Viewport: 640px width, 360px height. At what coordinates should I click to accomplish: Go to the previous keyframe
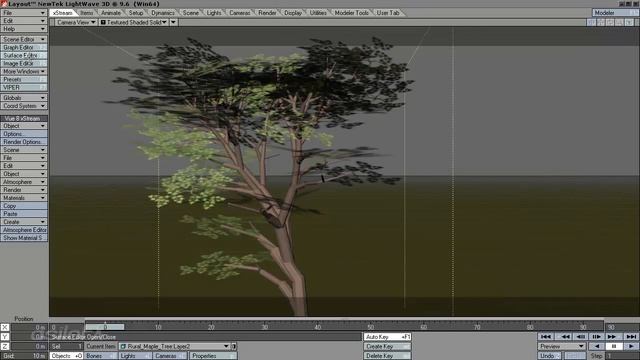pyautogui.click(x=565, y=337)
